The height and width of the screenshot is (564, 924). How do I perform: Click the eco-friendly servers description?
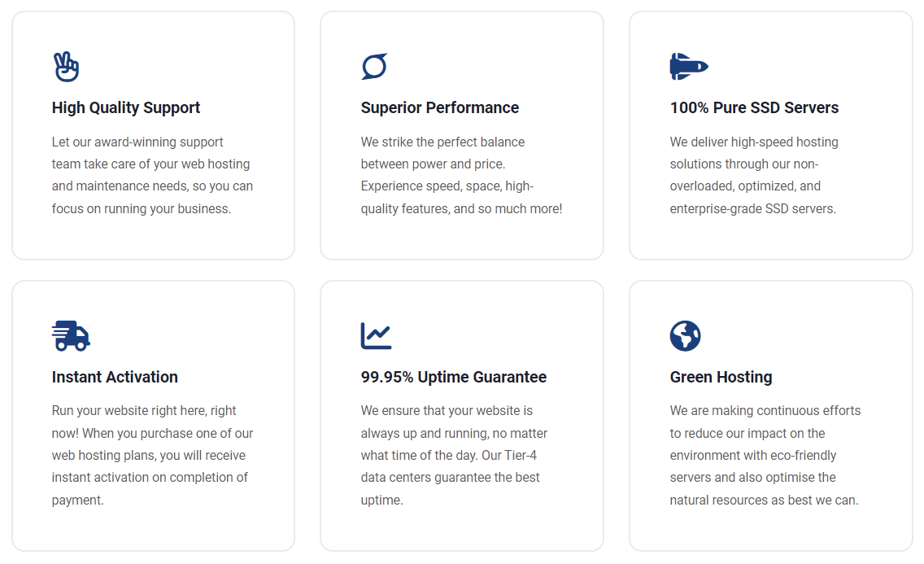click(765, 455)
